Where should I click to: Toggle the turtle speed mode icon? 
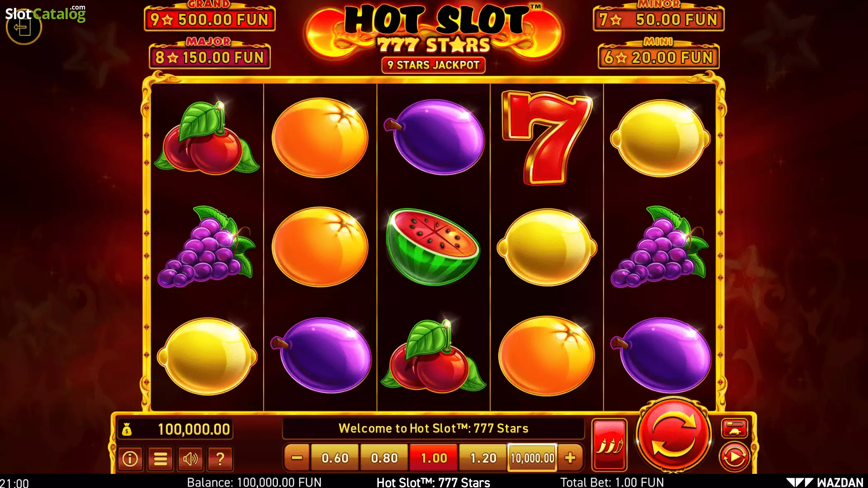[734, 429]
